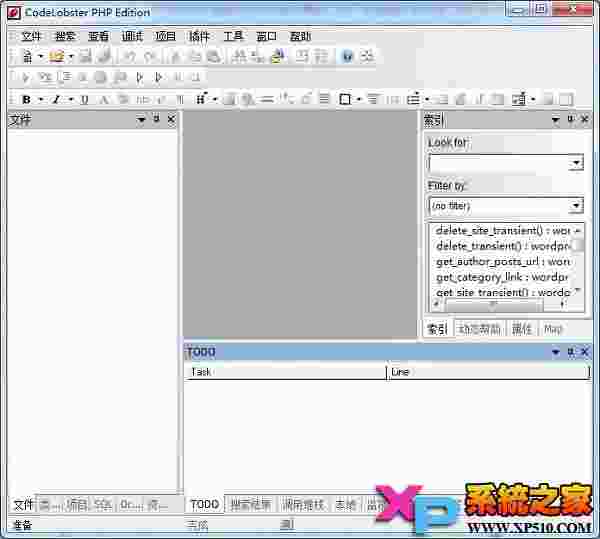Image resolution: width=600 pixels, height=539 pixels.
Task: Toggle Underline formatting button
Action: coord(85,99)
